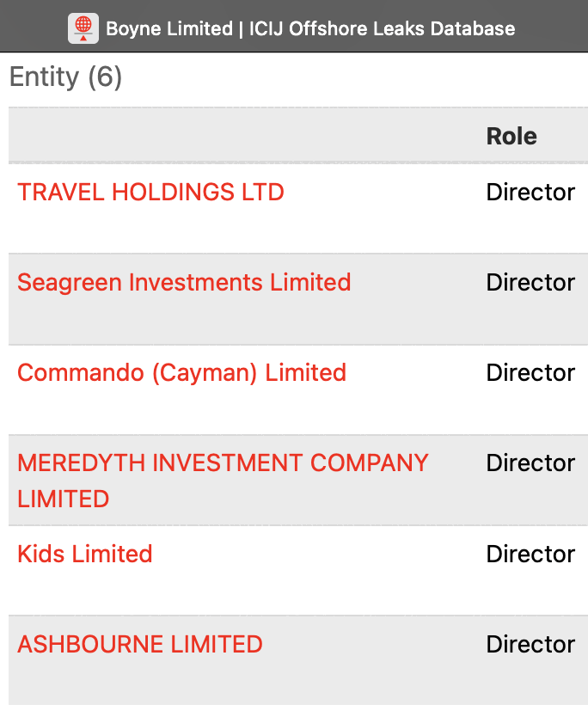The width and height of the screenshot is (588, 717).
Task: Click the blank entity-name column header
Action: [241, 136]
